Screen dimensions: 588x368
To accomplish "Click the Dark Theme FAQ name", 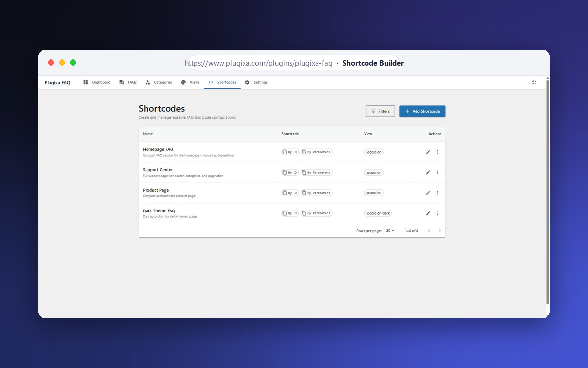I will (159, 211).
